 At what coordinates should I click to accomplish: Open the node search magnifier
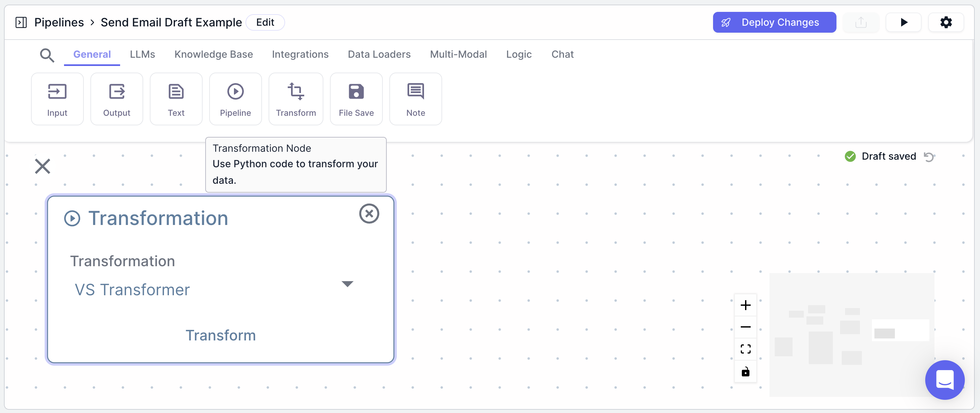pyautogui.click(x=47, y=55)
